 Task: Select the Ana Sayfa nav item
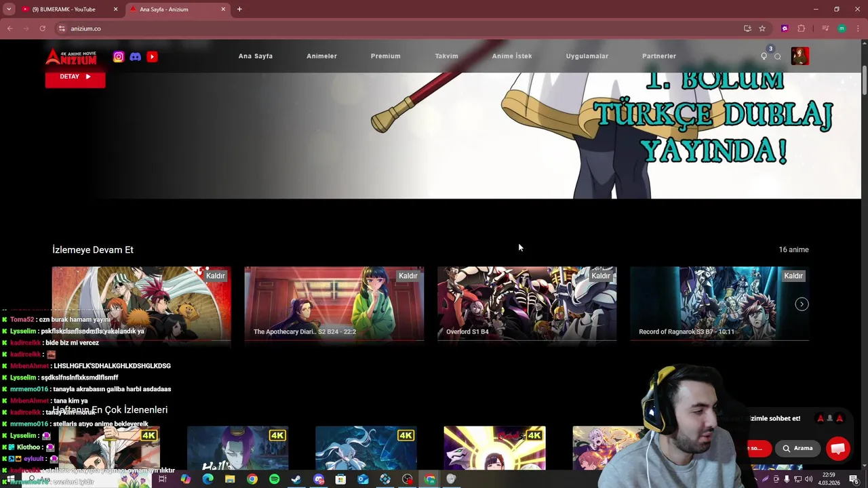[x=256, y=56]
